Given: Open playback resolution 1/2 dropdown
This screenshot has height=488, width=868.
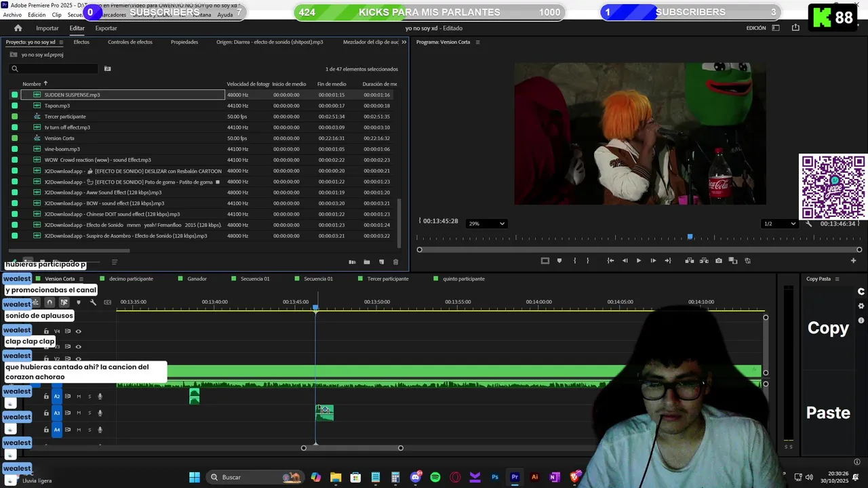Looking at the screenshot, I should pyautogui.click(x=779, y=224).
